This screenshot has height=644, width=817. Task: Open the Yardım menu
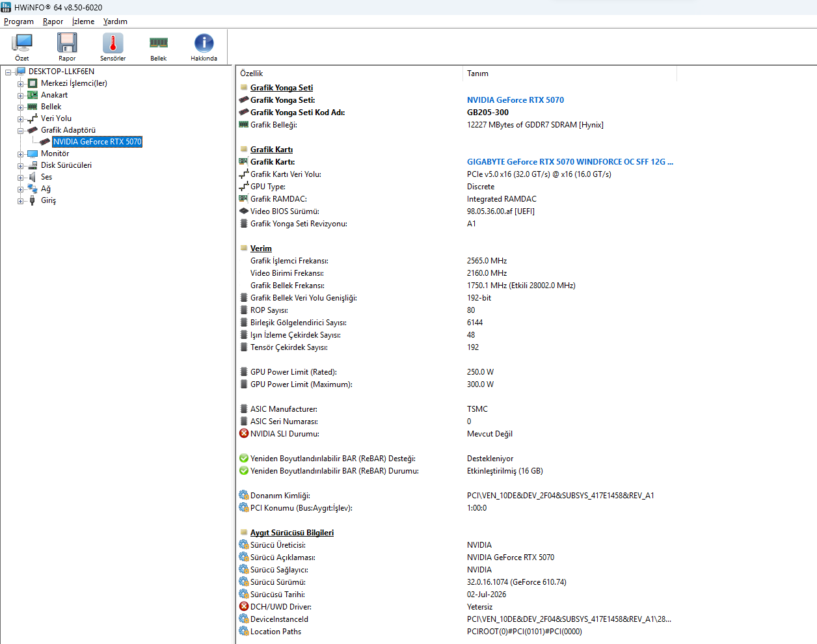(115, 21)
